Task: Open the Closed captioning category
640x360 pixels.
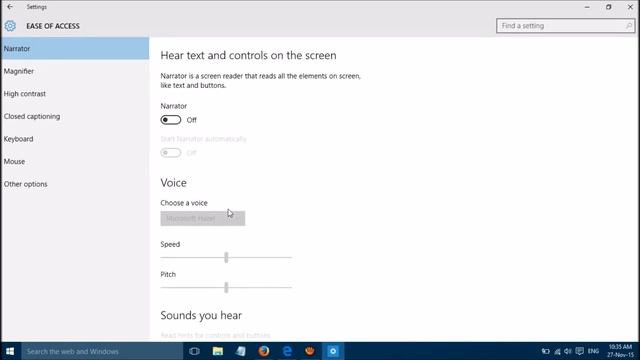Action: pyautogui.click(x=75, y=116)
